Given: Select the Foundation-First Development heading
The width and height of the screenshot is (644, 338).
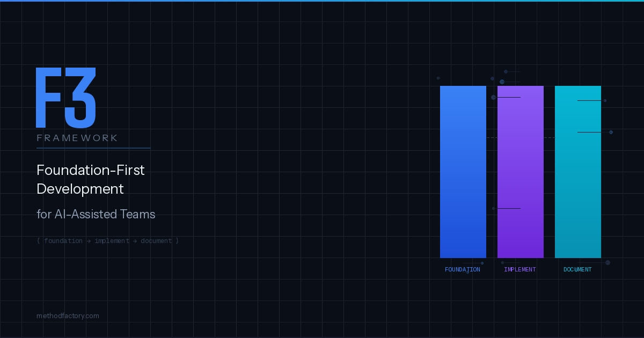Looking at the screenshot, I should point(90,180).
